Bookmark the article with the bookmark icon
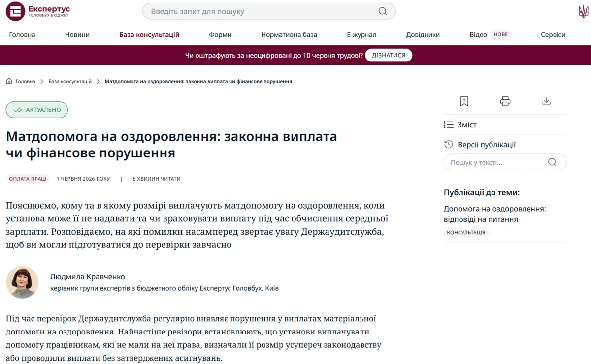 pos(464,101)
